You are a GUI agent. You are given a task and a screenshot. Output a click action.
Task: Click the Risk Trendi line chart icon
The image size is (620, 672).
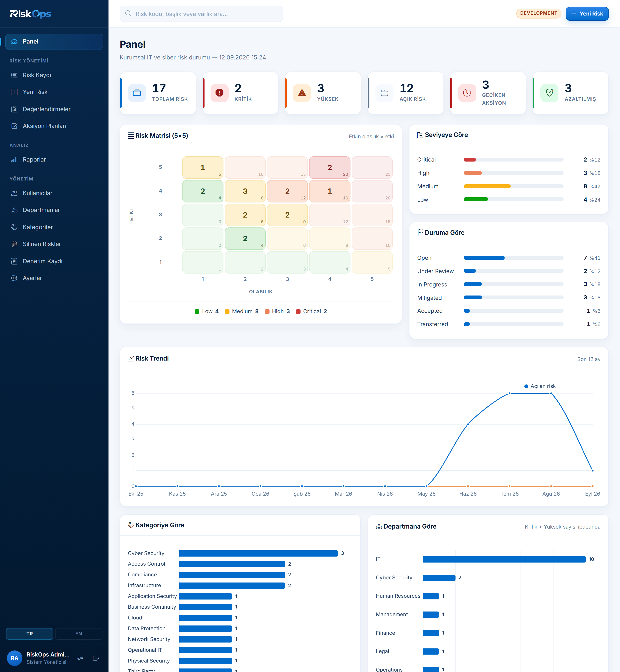coord(131,358)
